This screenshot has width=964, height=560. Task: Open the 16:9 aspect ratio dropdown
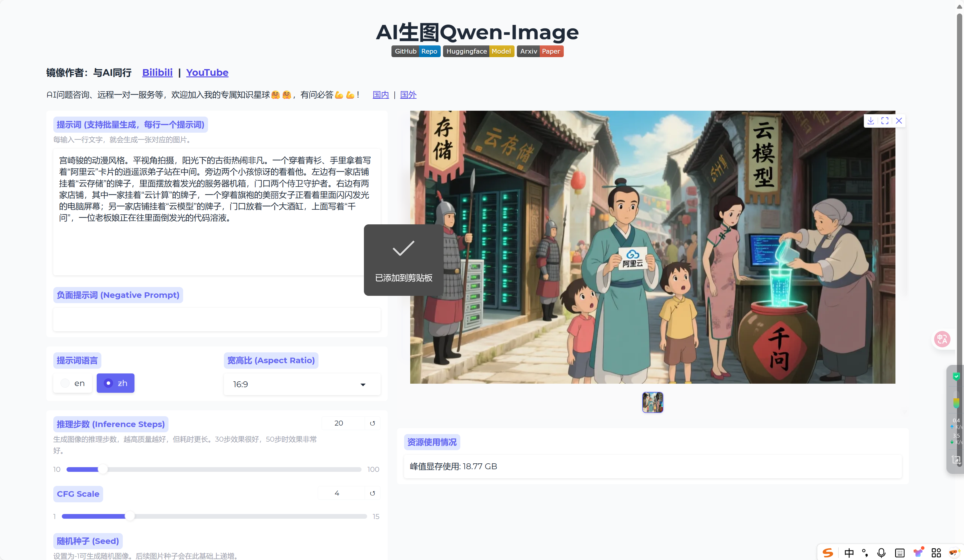[302, 384]
